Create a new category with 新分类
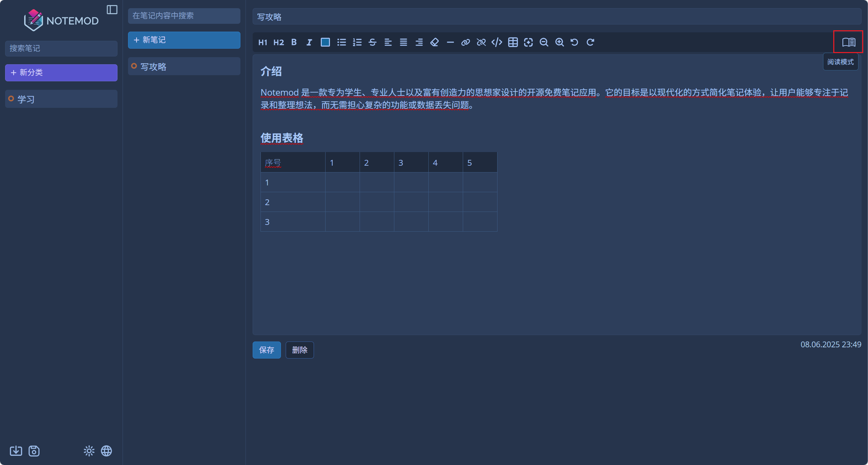 click(x=61, y=73)
